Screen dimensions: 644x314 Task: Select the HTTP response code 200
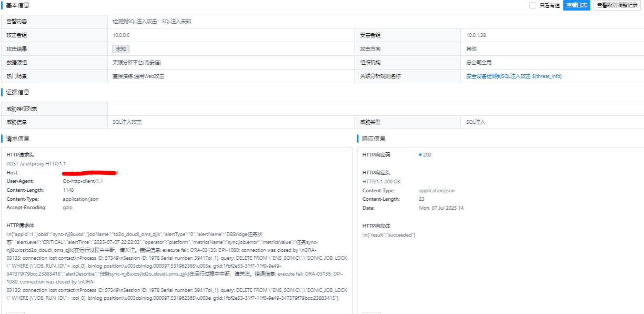[427, 155]
